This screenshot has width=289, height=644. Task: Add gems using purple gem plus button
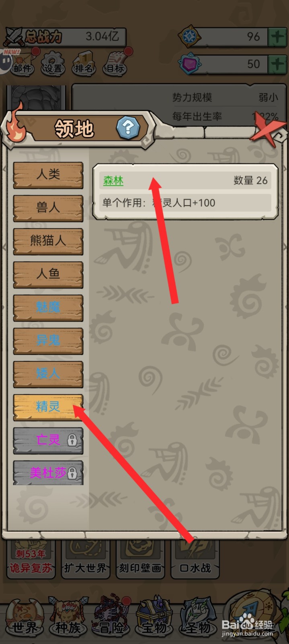coord(277,64)
